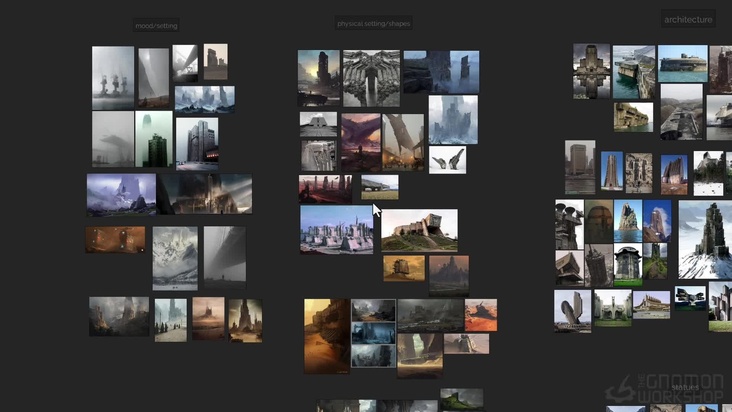Select symmetrical tower with water reflection
Image resolution: width=732 pixels, height=412 pixels.
coord(591,71)
